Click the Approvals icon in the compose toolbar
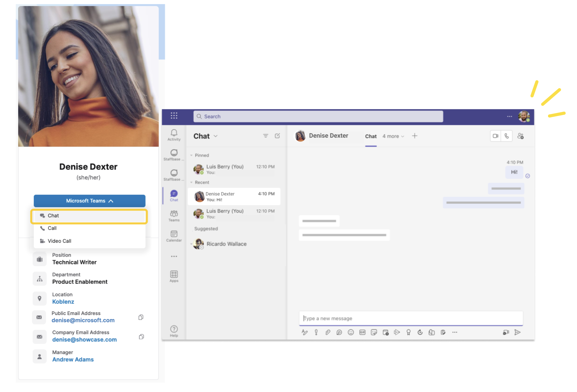577x392 pixels. pos(420,332)
